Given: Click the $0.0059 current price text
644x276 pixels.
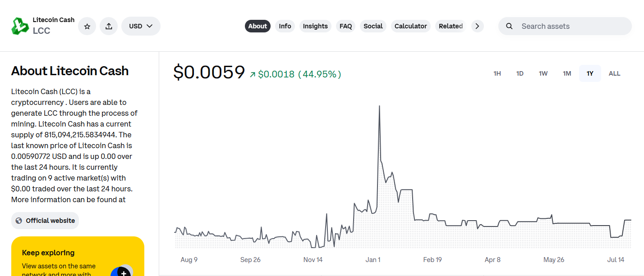Looking at the screenshot, I should [209, 72].
